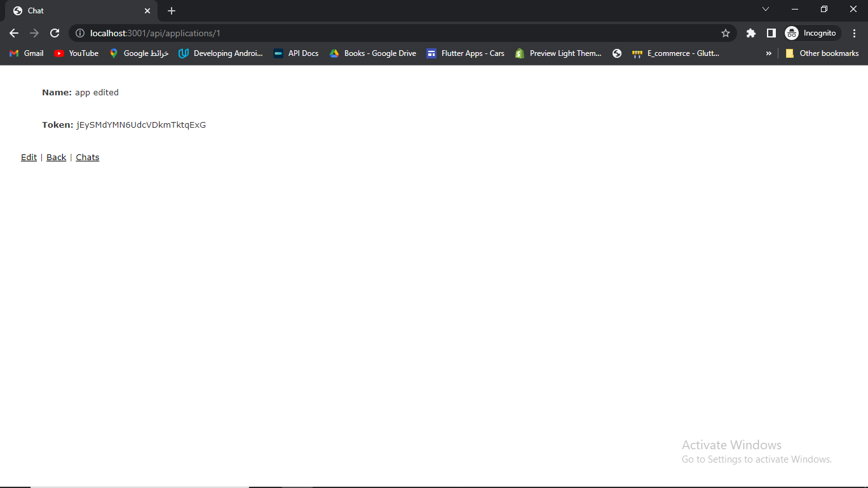Screen dimensions: 868x488
Task: Open the Flutter Apps - Cars bookmark
Action: pos(466,53)
